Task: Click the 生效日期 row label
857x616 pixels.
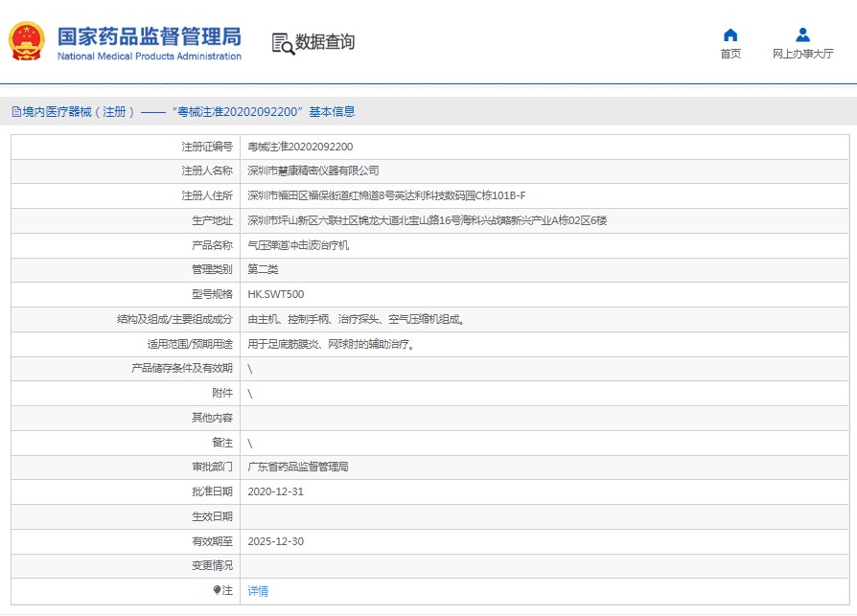Action: (x=212, y=516)
